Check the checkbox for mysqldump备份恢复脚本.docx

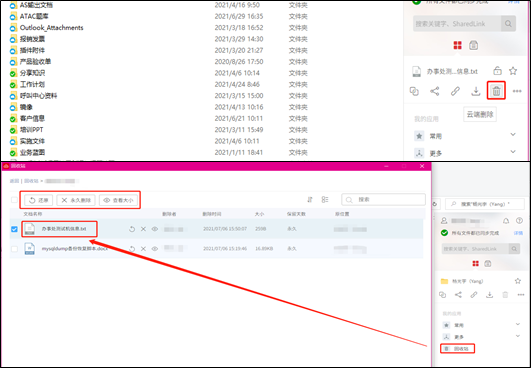click(x=14, y=249)
